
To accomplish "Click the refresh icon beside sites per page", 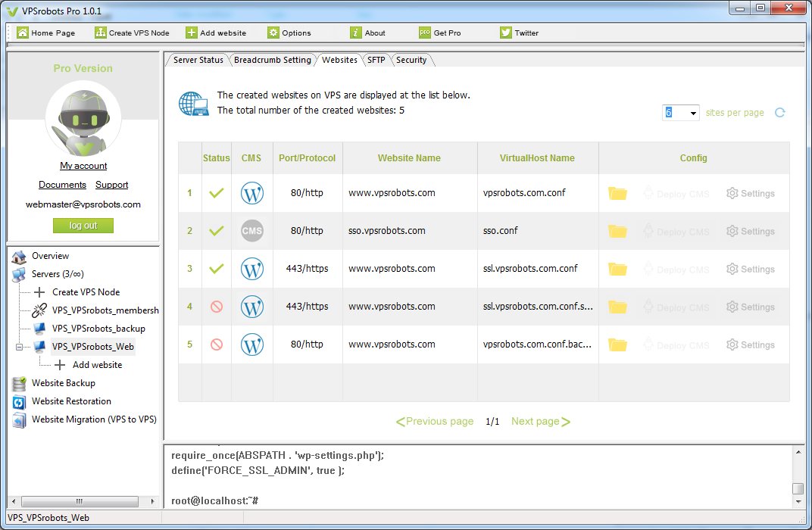I will pyautogui.click(x=780, y=112).
